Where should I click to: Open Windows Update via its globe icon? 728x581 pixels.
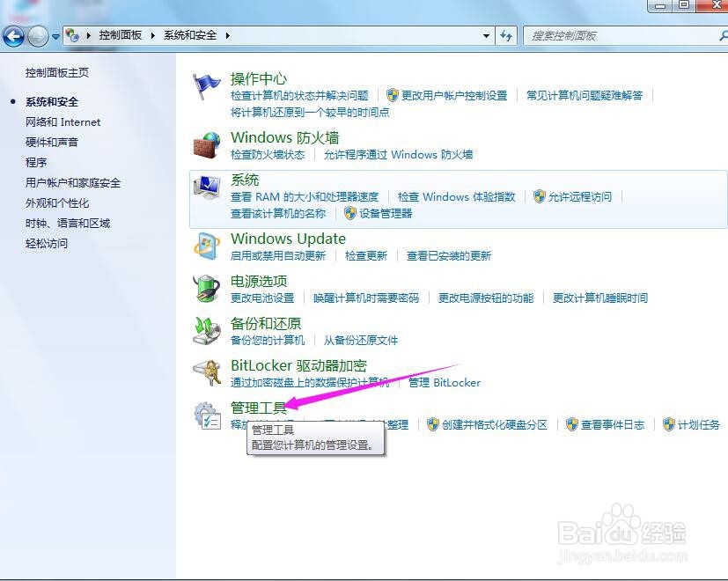pyautogui.click(x=206, y=245)
